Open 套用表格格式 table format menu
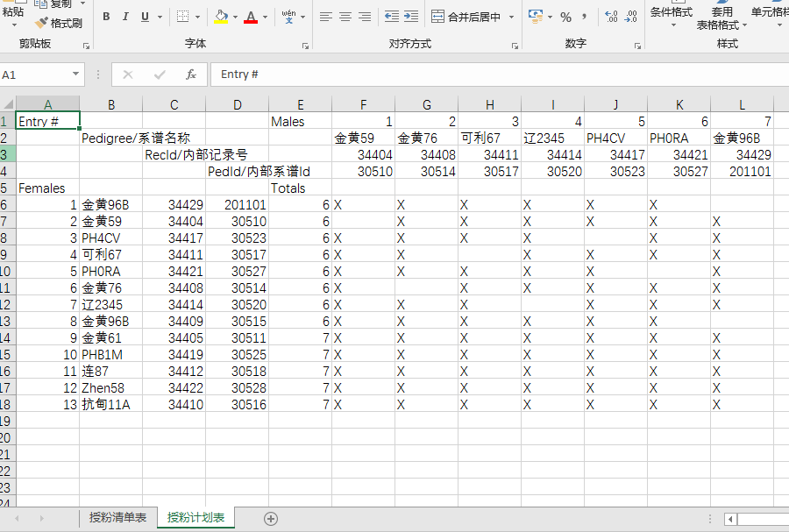Image resolution: width=789 pixels, height=532 pixels. 721,18
